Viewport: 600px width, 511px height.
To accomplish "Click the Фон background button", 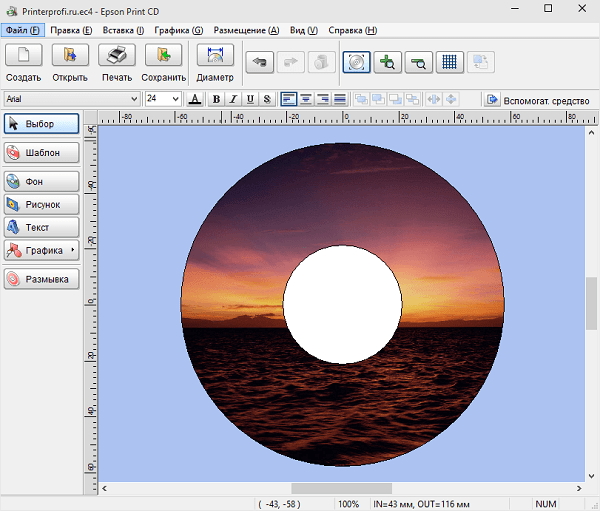I will [41, 181].
